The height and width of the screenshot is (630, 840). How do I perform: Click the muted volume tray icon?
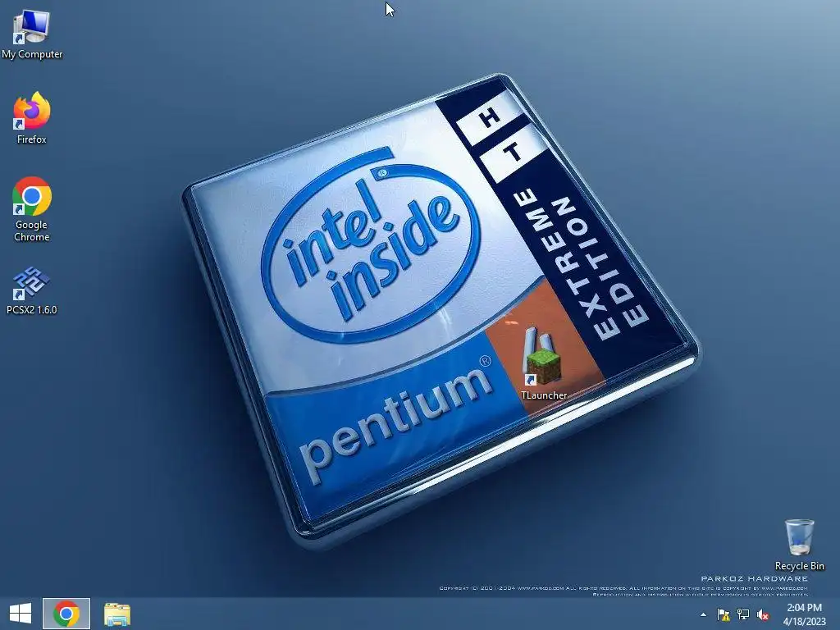[763, 614]
